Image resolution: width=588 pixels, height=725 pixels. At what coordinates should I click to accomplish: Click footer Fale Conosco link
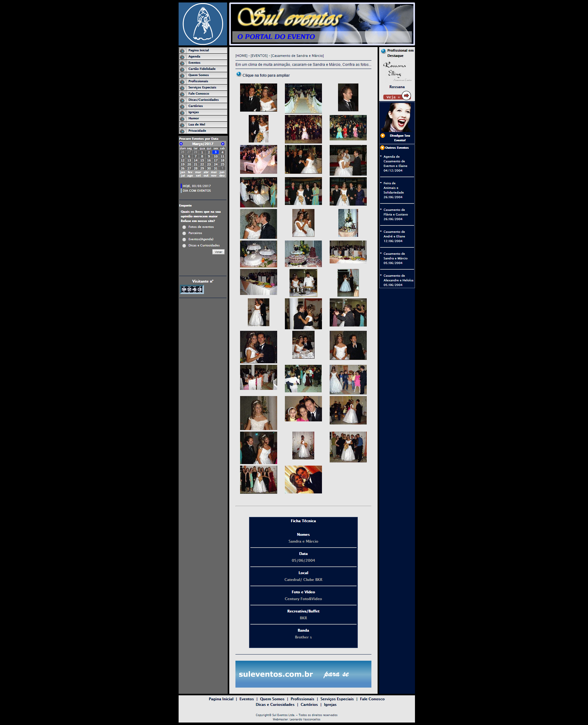[372, 699]
